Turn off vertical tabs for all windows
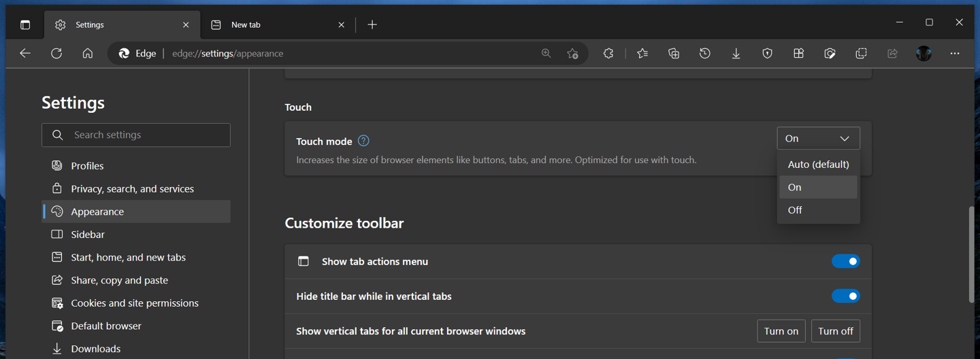 click(836, 331)
